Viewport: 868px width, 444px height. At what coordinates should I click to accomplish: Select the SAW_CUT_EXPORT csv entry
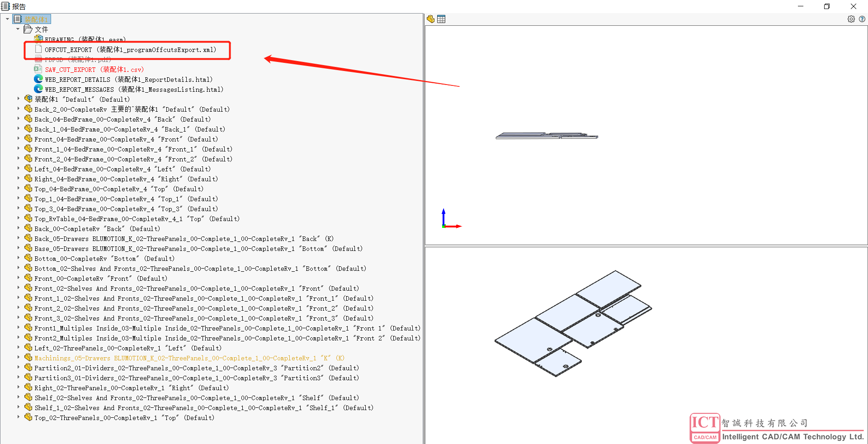coord(94,70)
